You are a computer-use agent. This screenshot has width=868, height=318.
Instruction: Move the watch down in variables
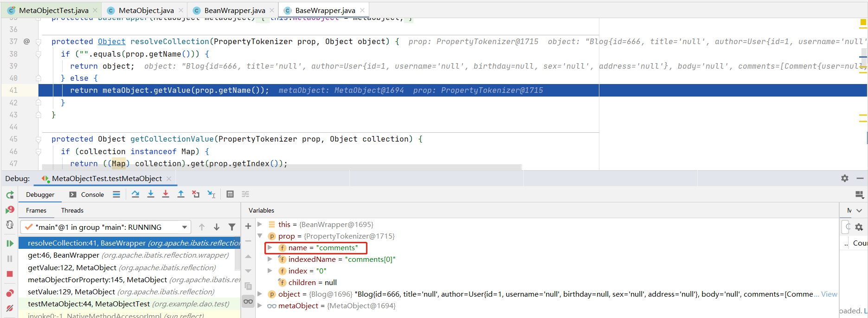click(x=248, y=271)
